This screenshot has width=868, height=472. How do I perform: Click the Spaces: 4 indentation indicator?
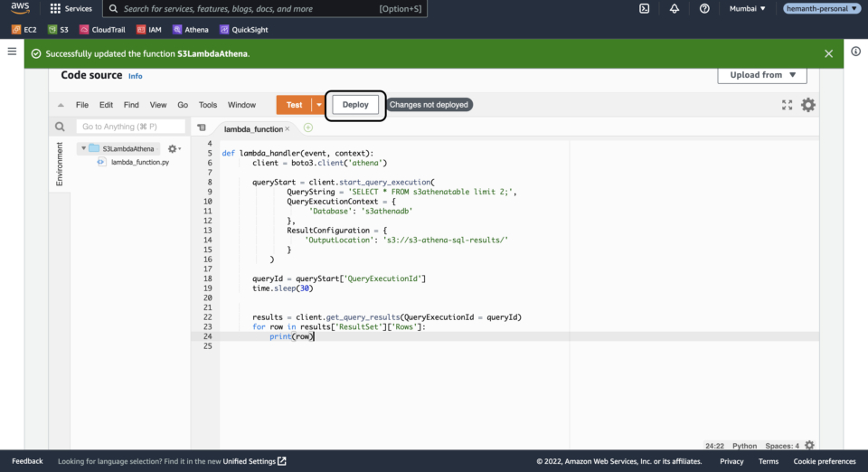782,446
